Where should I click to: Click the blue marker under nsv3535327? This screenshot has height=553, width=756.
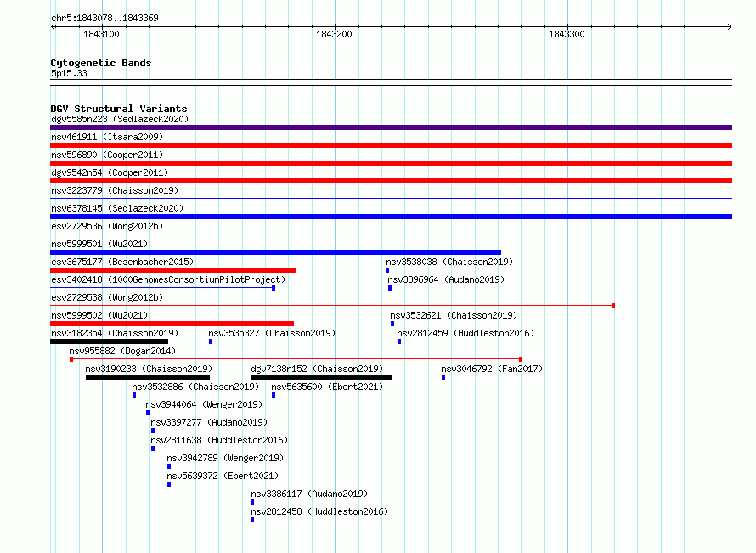click(211, 341)
